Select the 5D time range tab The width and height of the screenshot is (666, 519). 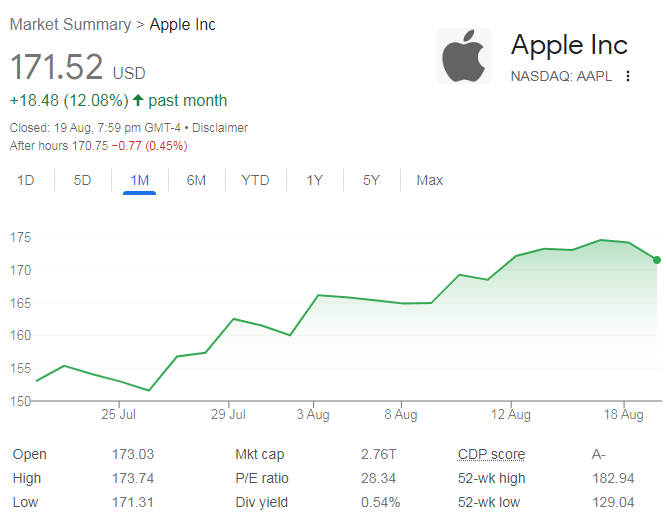(82, 180)
